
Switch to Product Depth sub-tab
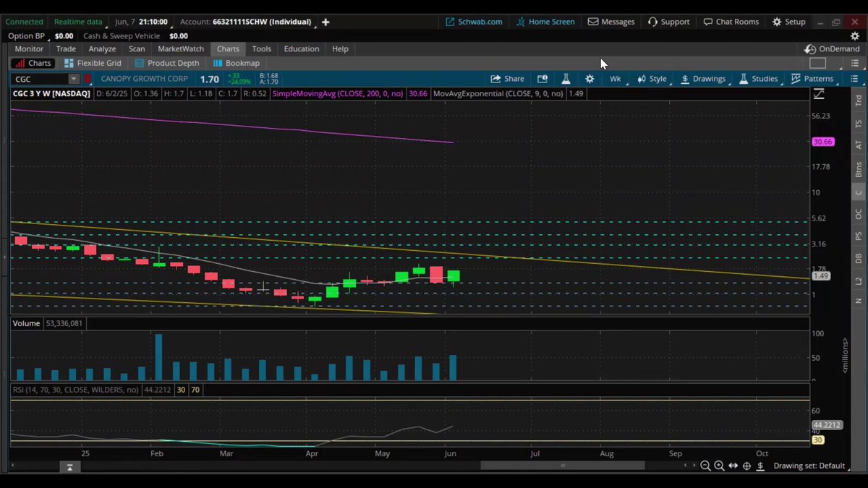click(x=167, y=64)
